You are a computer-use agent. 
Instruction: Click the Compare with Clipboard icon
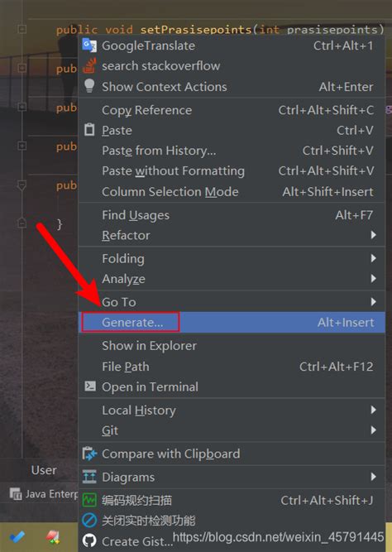(x=89, y=454)
